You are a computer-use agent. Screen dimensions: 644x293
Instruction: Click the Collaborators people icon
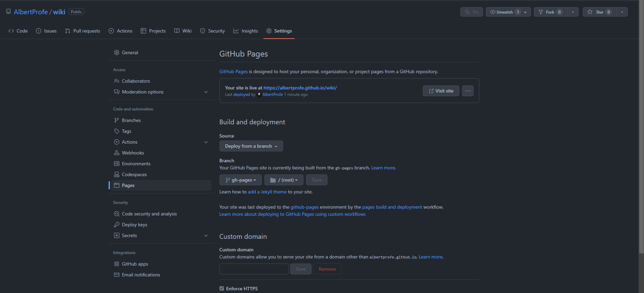[x=117, y=81]
